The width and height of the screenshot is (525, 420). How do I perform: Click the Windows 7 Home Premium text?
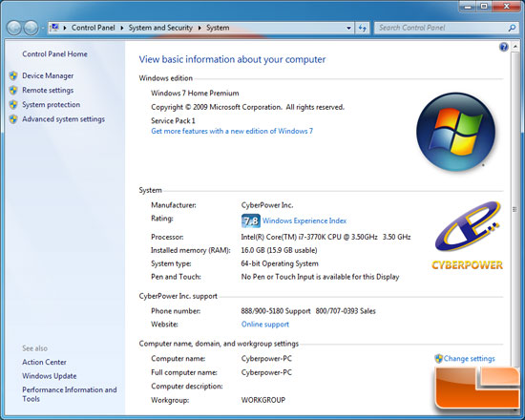click(x=195, y=94)
